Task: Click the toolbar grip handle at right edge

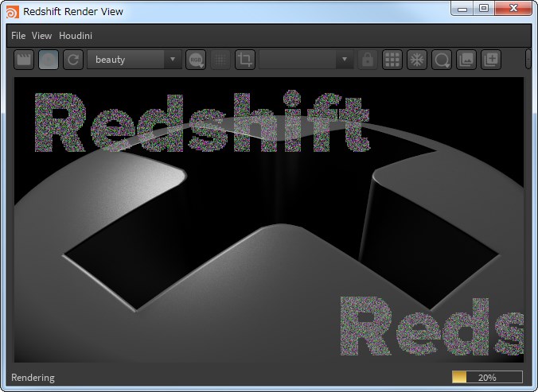Action: pos(528,59)
